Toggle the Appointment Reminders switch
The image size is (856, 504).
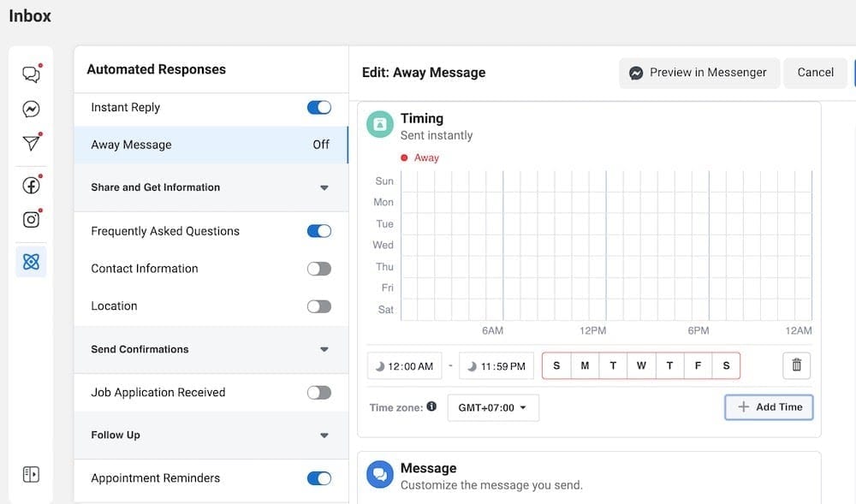[319, 478]
